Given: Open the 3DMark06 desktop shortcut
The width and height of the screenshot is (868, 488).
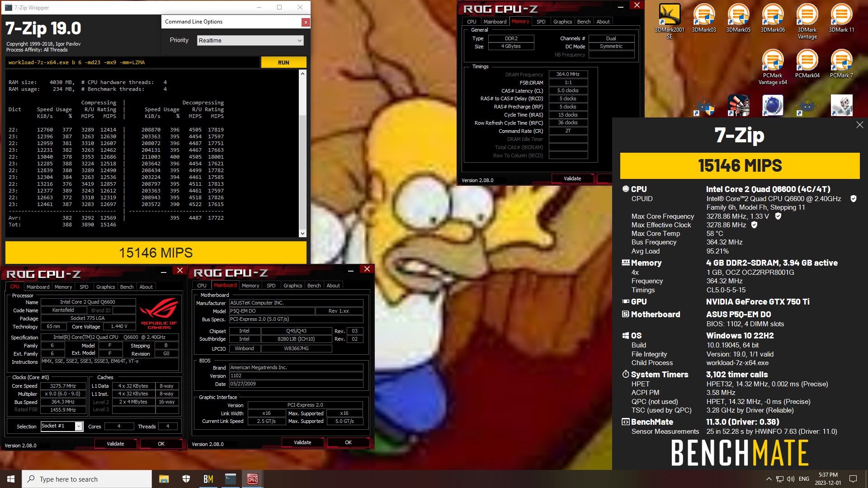Looking at the screenshot, I should [x=773, y=18].
